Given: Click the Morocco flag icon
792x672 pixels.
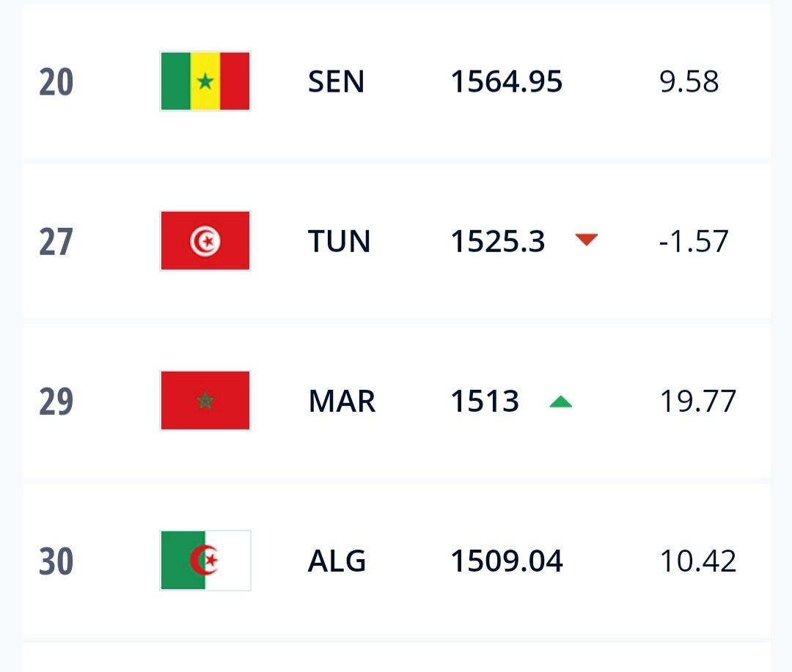Looking at the screenshot, I should point(205,401).
